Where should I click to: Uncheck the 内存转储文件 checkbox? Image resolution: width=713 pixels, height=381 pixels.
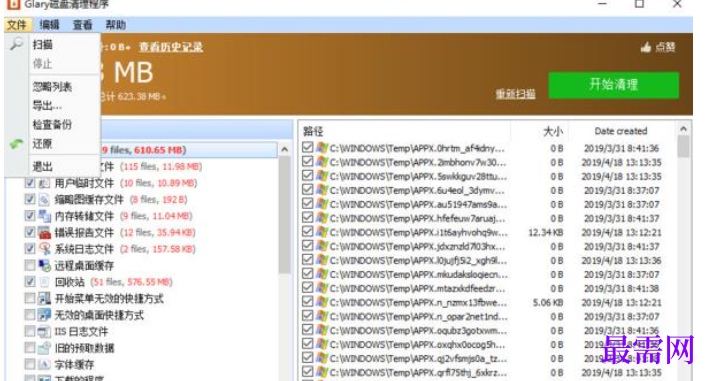pyautogui.click(x=30, y=216)
